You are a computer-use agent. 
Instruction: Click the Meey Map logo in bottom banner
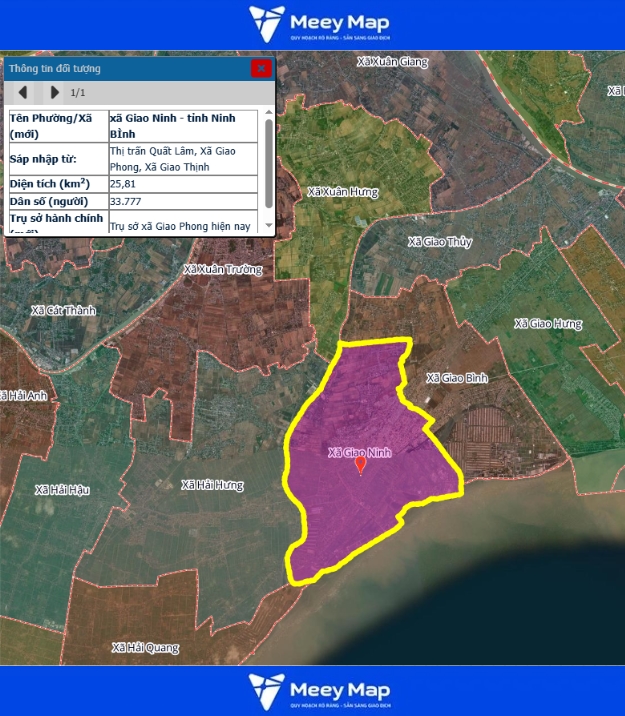319,690
